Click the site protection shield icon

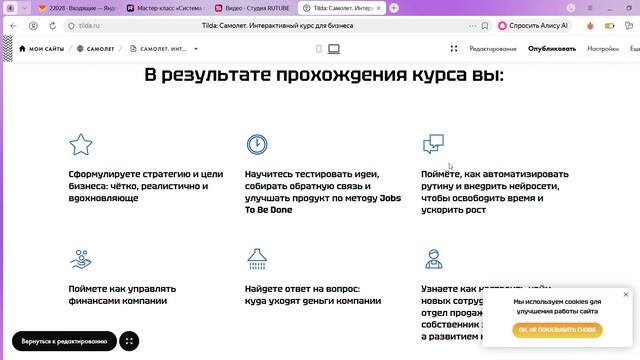[x=71, y=26]
